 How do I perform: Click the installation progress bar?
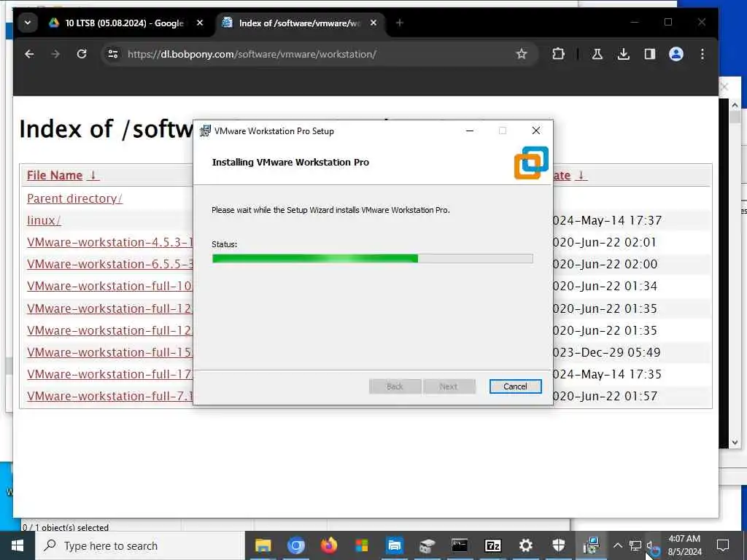coord(372,258)
